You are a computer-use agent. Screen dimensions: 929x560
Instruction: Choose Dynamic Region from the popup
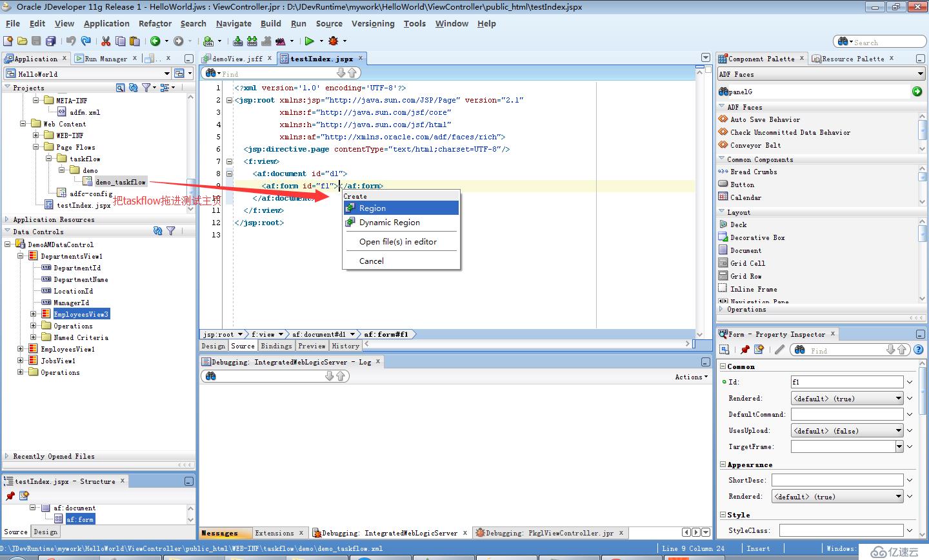(x=401, y=223)
